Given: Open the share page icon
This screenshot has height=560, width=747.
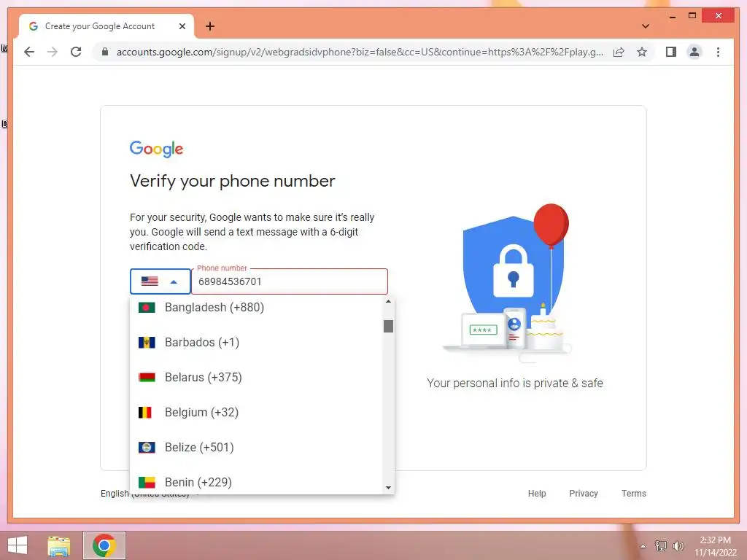Looking at the screenshot, I should click(x=619, y=52).
